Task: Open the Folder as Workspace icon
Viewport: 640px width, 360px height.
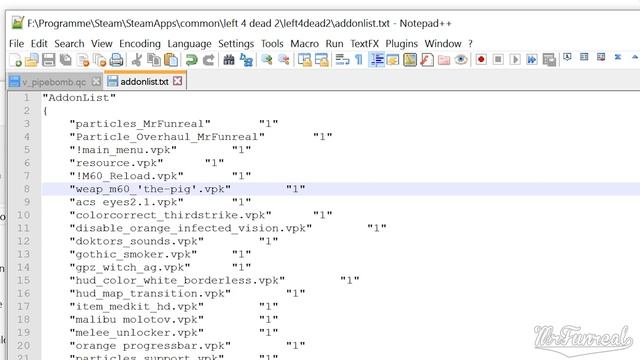Action: [444, 60]
